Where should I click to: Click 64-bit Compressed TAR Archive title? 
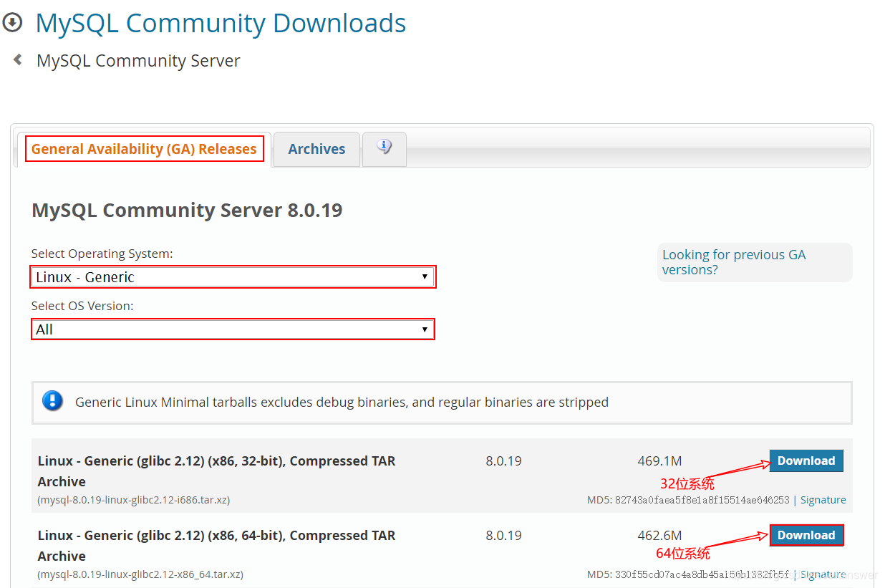pos(216,546)
